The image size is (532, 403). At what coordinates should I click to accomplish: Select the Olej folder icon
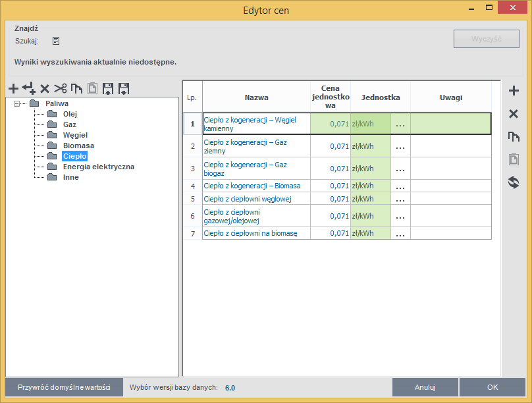pos(52,114)
